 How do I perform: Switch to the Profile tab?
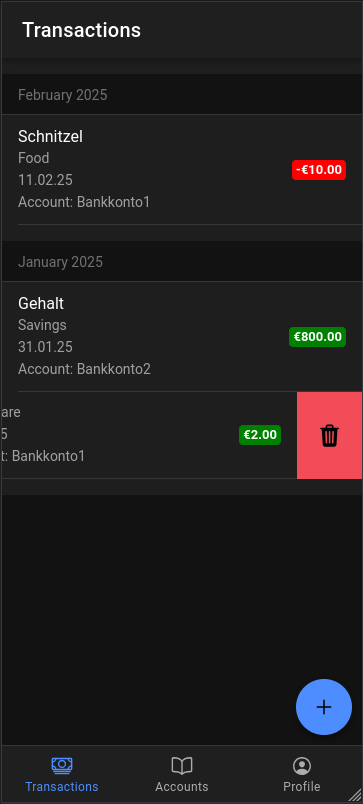tap(302, 774)
